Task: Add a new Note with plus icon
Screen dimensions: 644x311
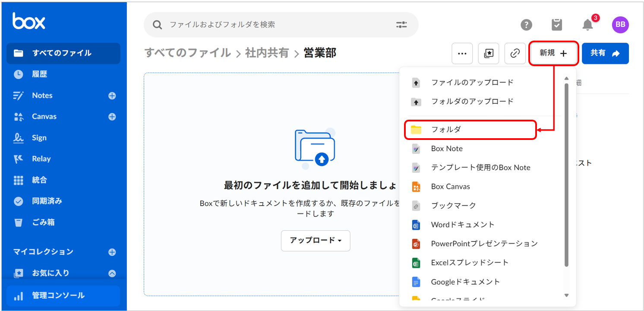Action: tap(112, 96)
